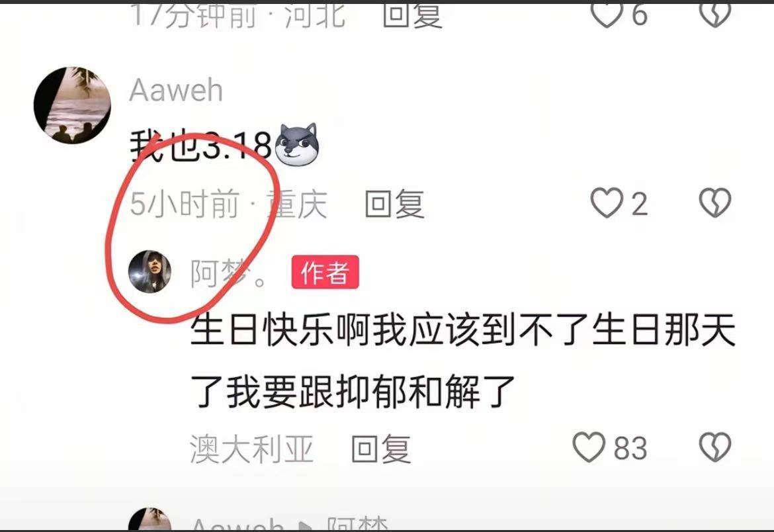The image size is (774, 532).
Task: Click 回复 beside 澳大利亚
Action: coord(381,449)
